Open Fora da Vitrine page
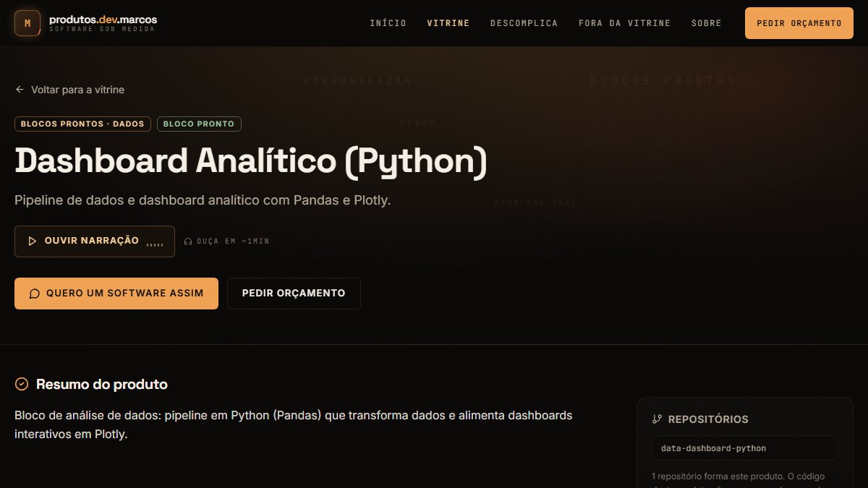Image resolution: width=868 pixels, height=488 pixels. (x=625, y=23)
